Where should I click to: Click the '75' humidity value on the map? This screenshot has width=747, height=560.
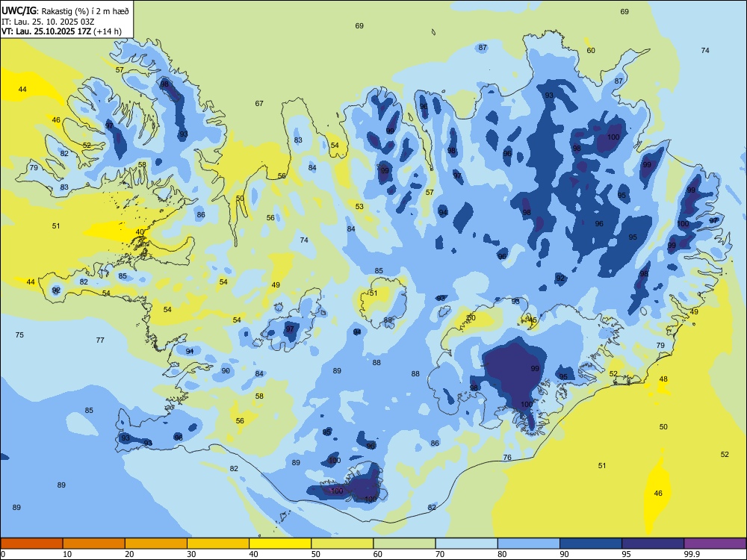coord(19,335)
